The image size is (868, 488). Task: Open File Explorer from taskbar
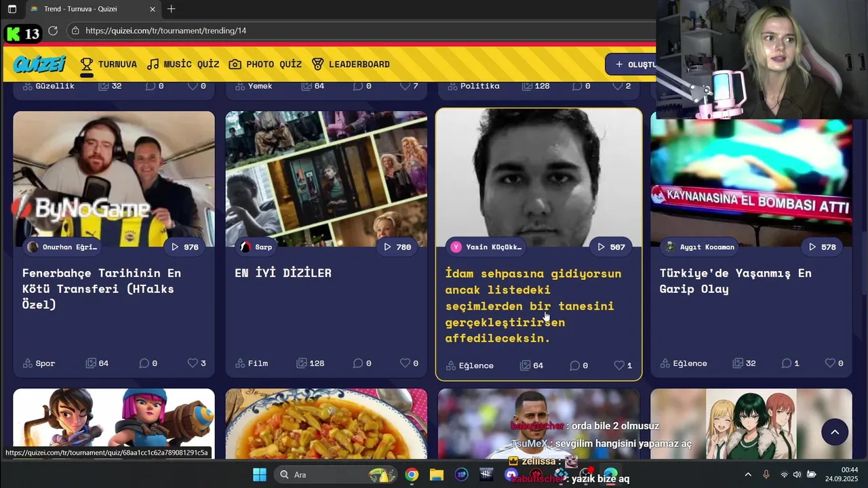(x=436, y=474)
